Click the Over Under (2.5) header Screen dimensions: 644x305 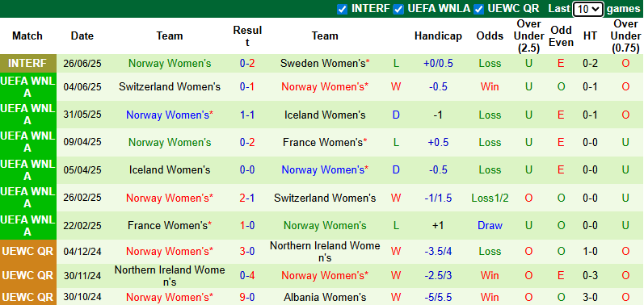pos(528,36)
